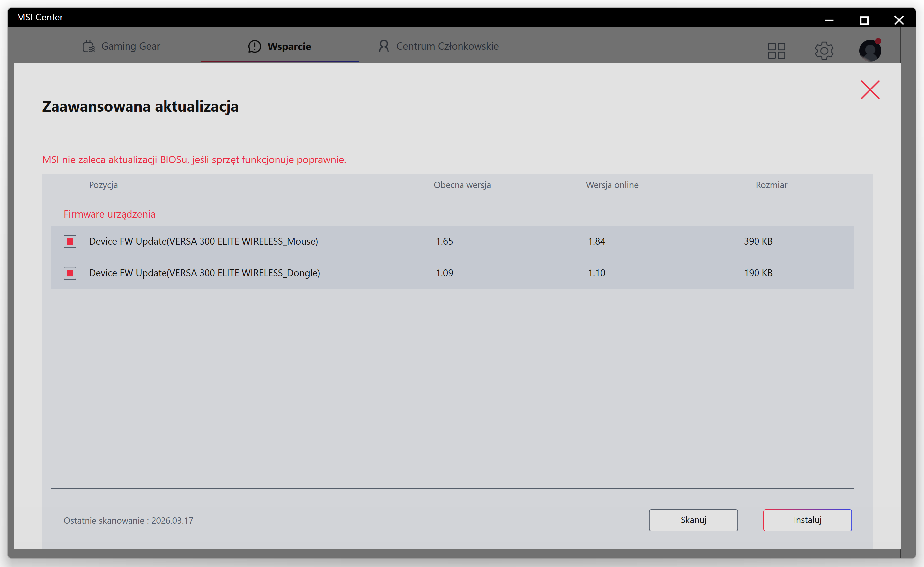The image size is (924, 567).
Task: Maximize the MSI Center window
Action: [864, 20]
